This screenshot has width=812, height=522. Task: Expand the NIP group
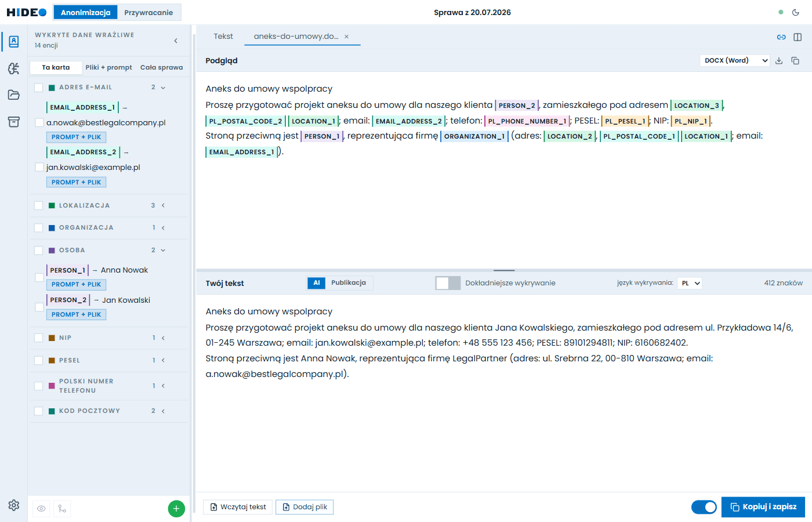[x=163, y=338]
